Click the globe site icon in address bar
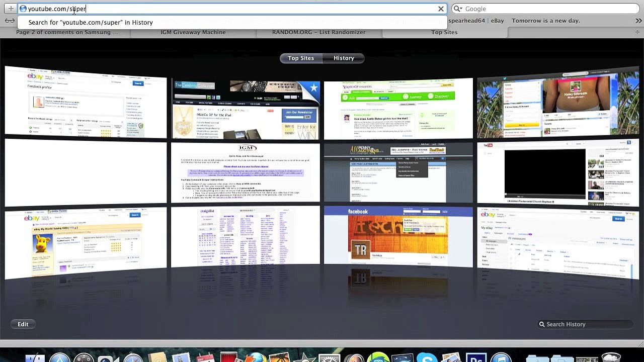Viewport: 644px width, 362px height. (x=23, y=9)
